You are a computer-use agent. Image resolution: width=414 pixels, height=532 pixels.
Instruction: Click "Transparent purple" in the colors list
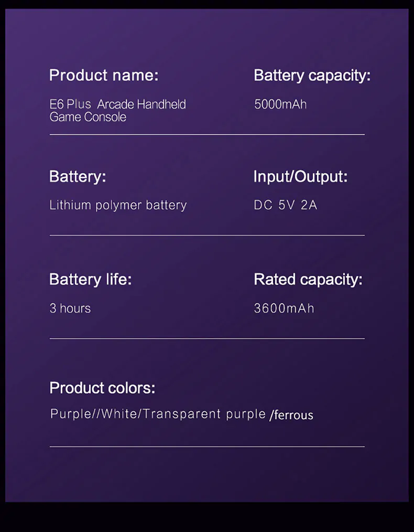pyautogui.click(x=204, y=414)
